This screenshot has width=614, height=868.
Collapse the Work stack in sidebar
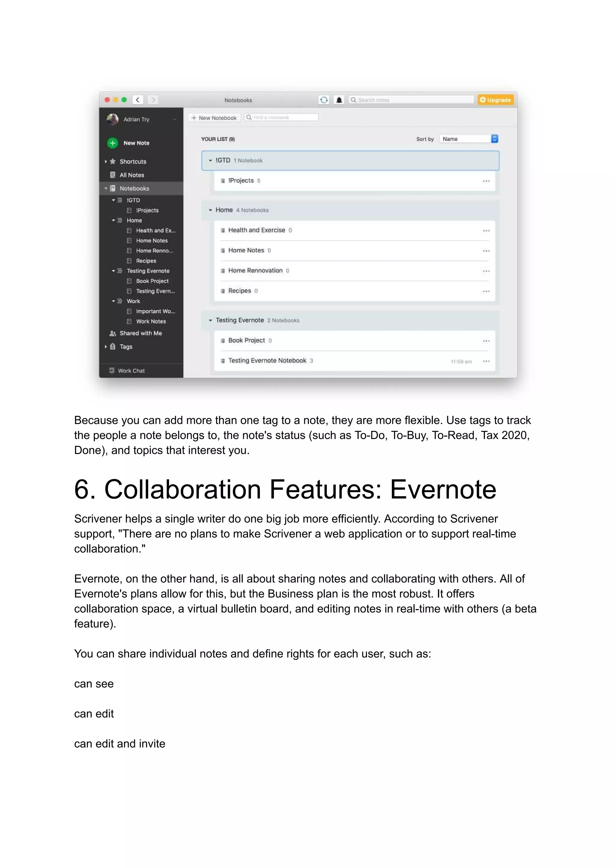tap(113, 301)
